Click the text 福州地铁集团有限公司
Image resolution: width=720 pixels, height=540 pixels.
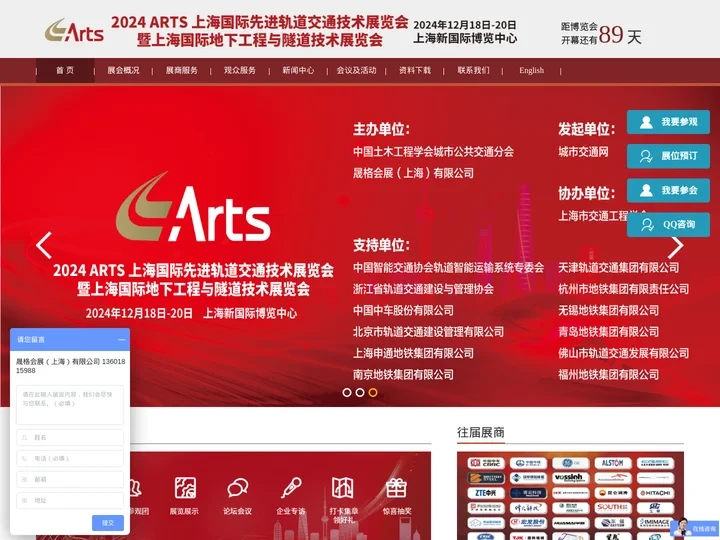point(608,375)
